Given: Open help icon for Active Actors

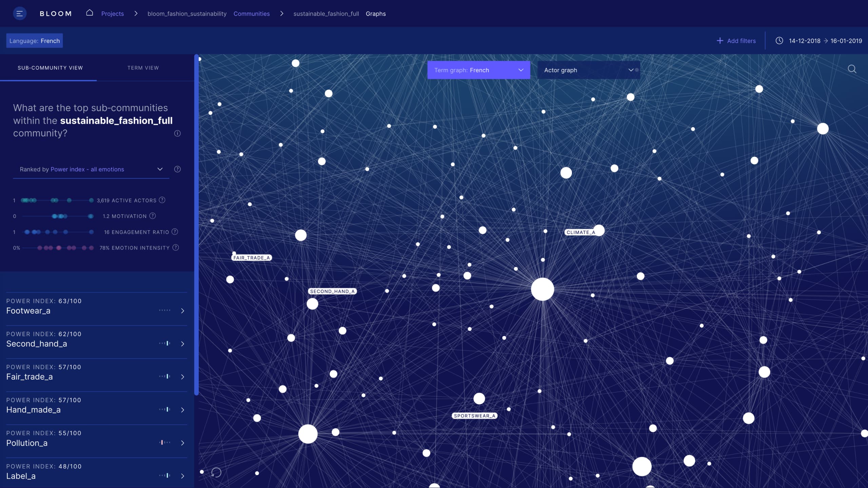Looking at the screenshot, I should [x=162, y=200].
